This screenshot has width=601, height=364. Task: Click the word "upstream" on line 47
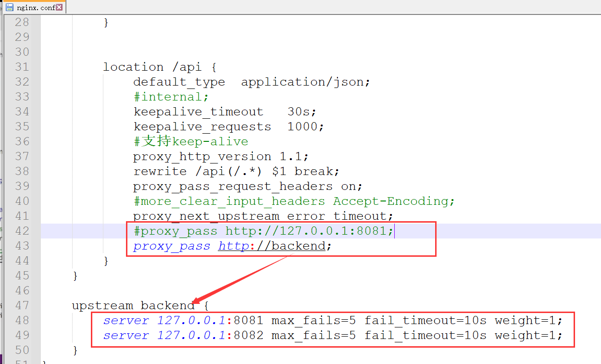coord(102,305)
